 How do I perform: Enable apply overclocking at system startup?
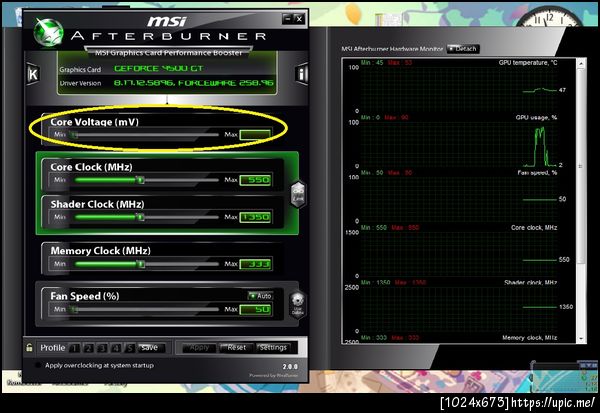click(38, 365)
